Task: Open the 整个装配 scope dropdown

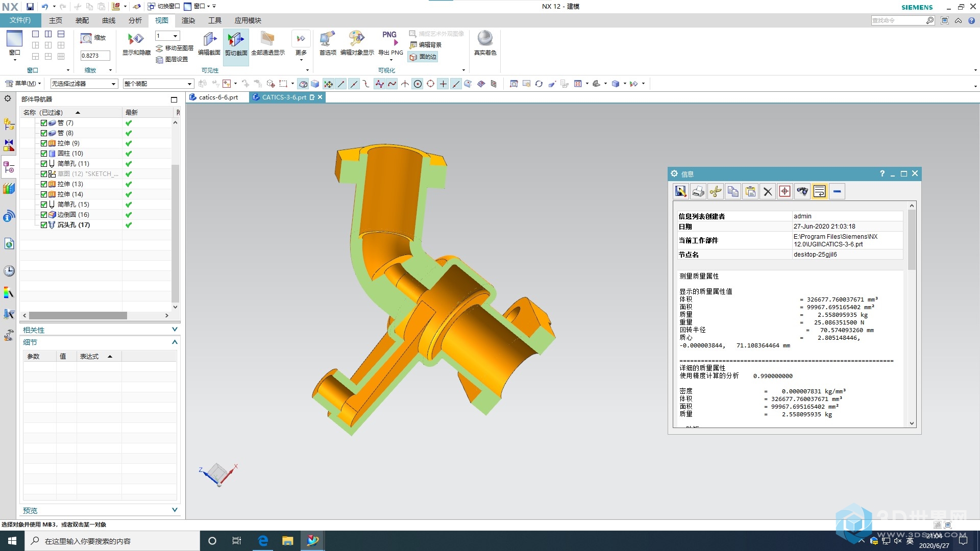Action: (x=158, y=84)
